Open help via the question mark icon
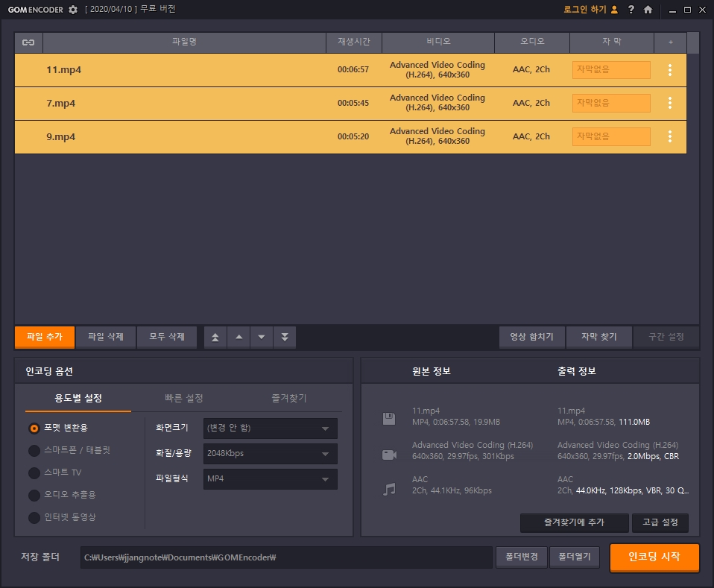 tap(631, 10)
